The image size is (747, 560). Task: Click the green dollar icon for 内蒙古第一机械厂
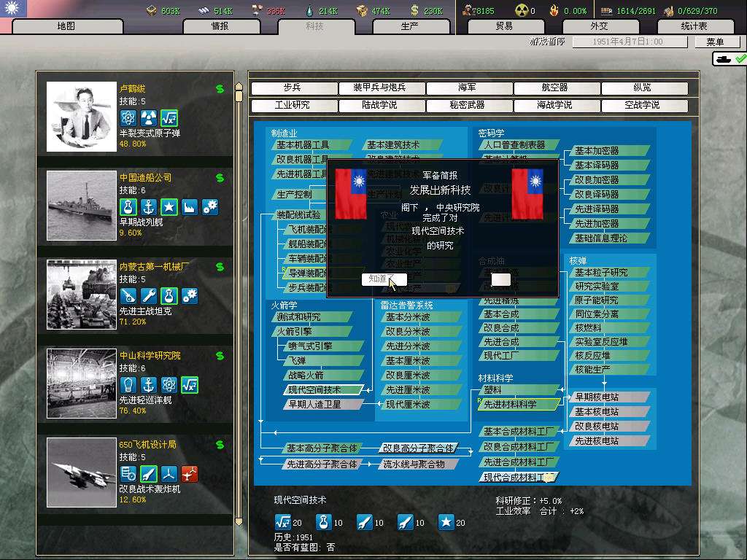tap(220, 267)
